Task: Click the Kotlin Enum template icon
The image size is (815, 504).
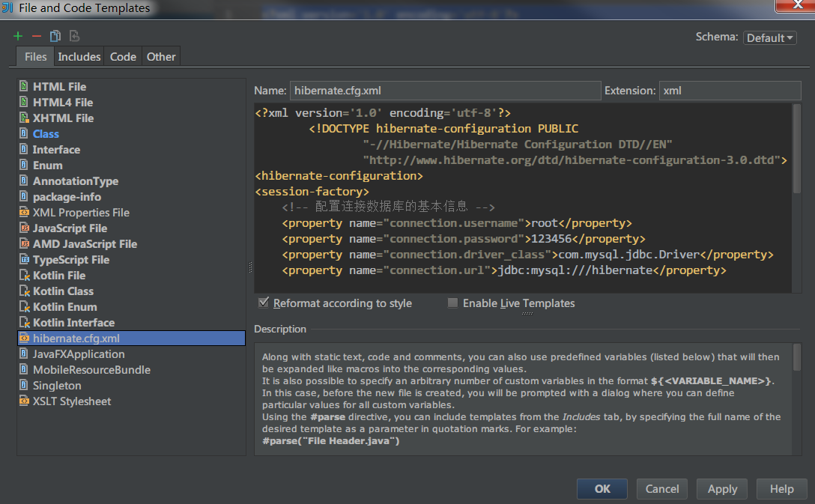Action: tap(24, 306)
